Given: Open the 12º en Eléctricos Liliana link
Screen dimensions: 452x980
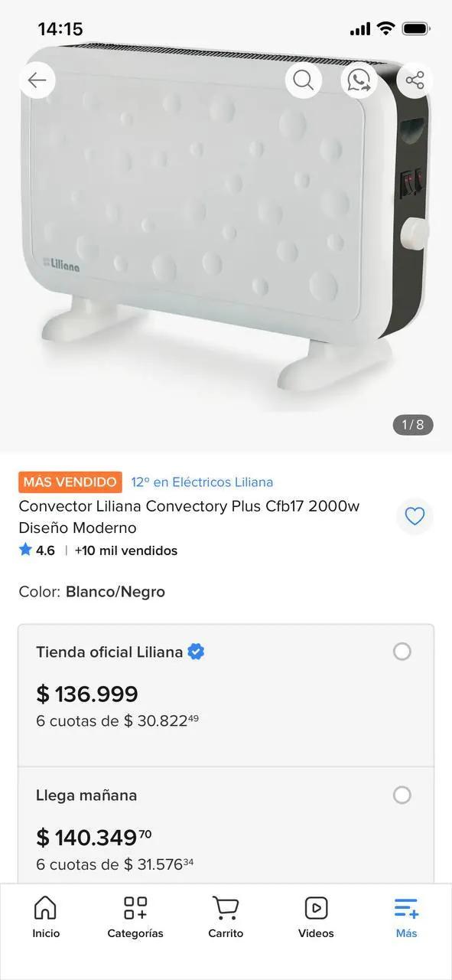Looking at the screenshot, I should point(202,482).
